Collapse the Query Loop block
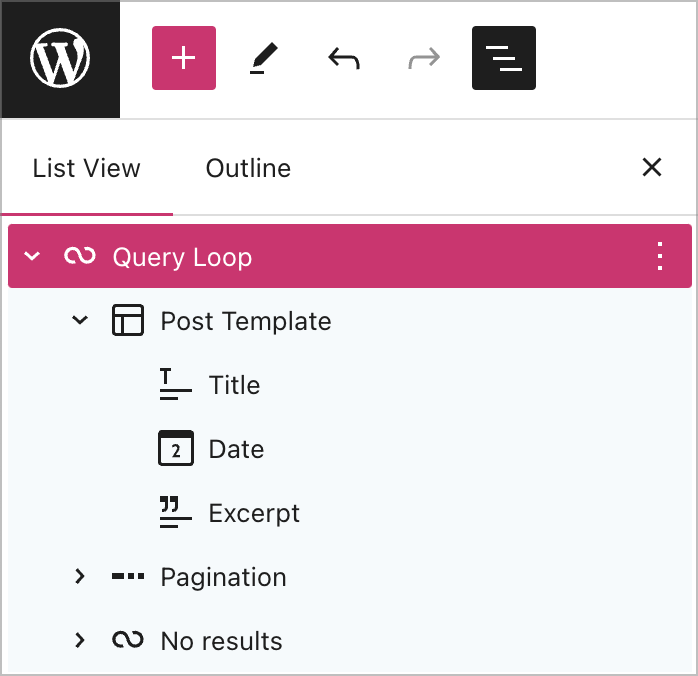 coord(32,257)
